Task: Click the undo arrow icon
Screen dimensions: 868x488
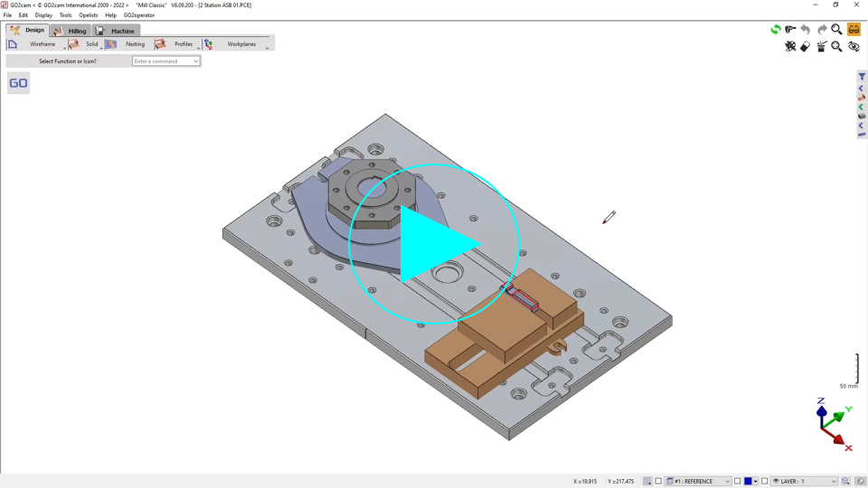Action: coord(806,30)
